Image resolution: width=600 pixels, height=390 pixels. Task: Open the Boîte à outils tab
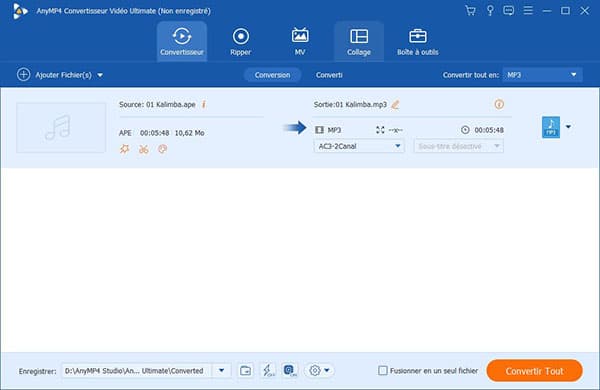418,41
